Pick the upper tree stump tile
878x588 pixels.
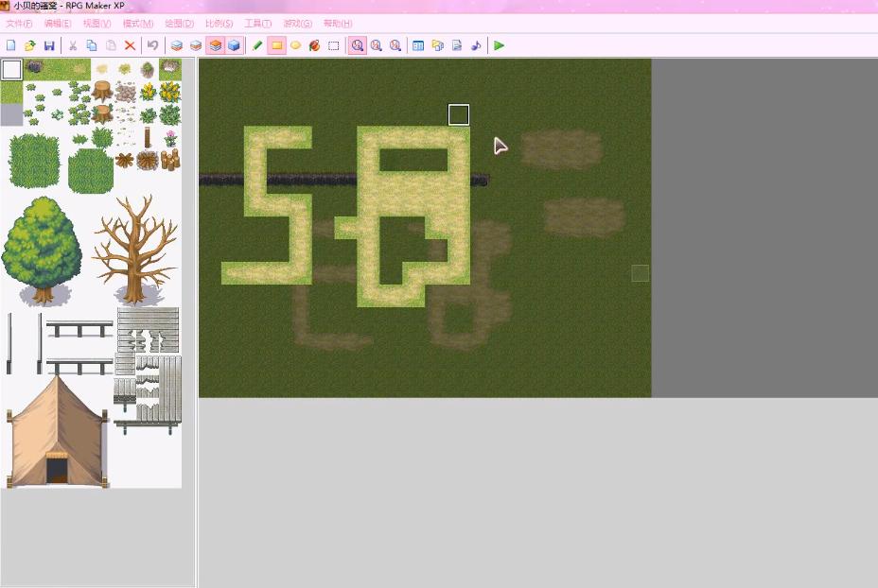tap(102, 91)
